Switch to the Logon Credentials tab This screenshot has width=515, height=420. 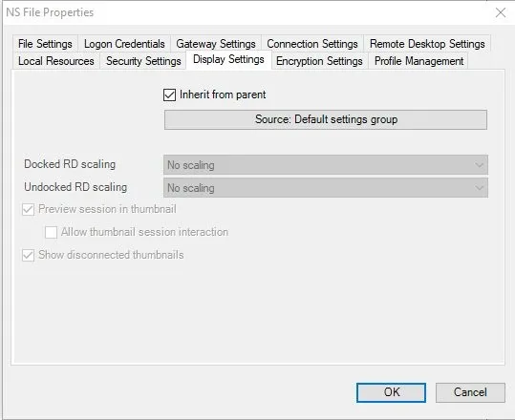click(124, 44)
